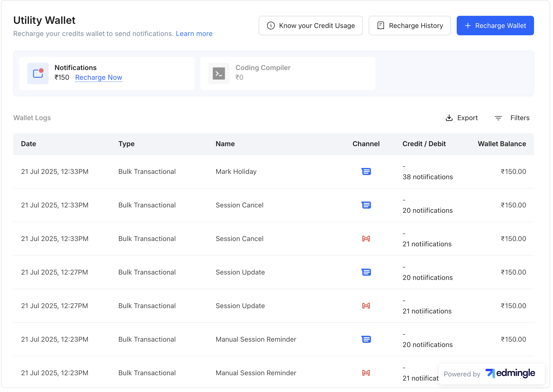The image size is (553, 392).
Task: Click the receipt icon in Recharge History button
Action: (381, 26)
